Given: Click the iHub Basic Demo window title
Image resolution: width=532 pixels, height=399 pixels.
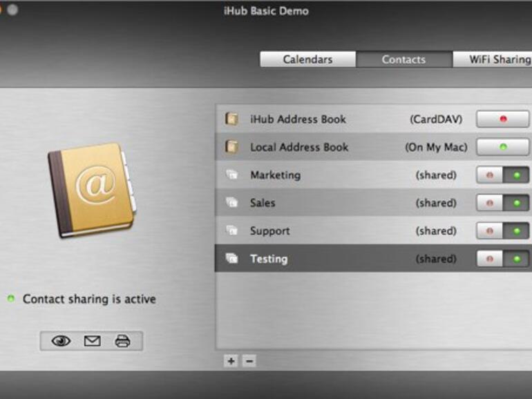Looking at the screenshot, I should click(266, 11).
